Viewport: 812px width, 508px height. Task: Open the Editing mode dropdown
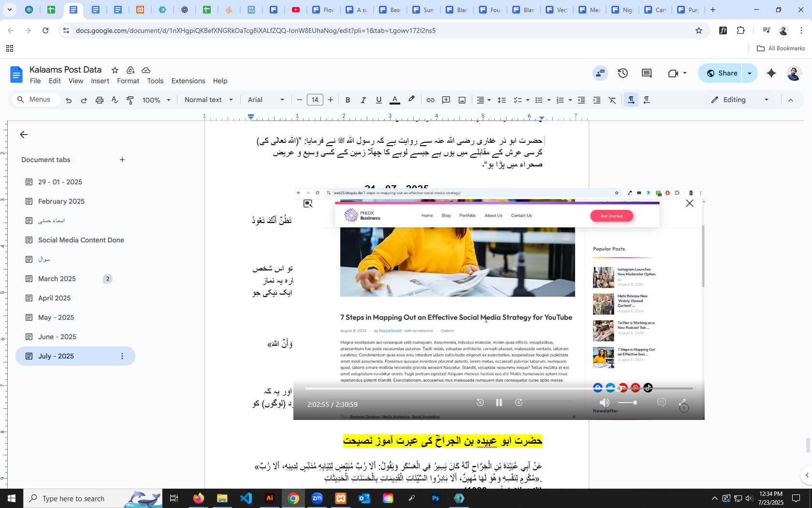coord(740,100)
